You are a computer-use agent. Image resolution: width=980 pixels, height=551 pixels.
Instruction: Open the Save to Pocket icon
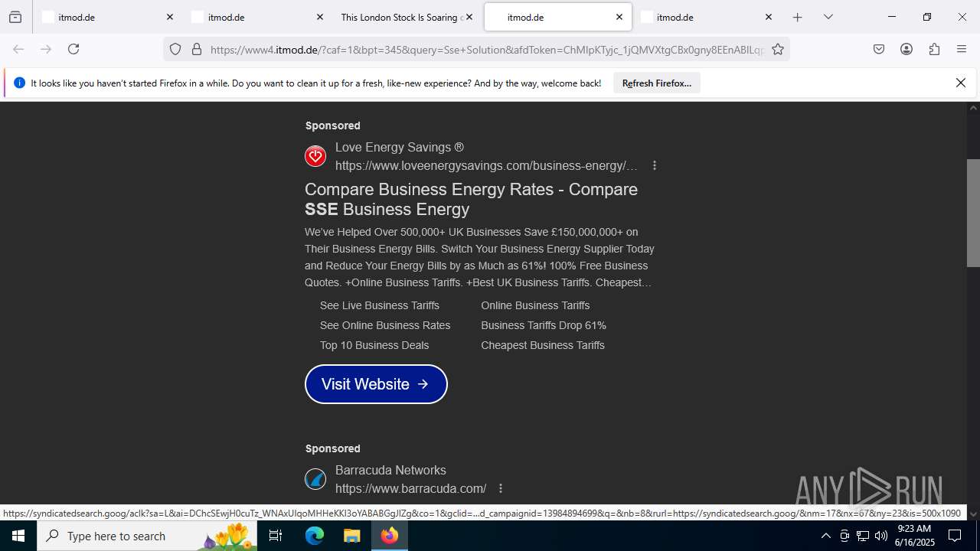point(879,49)
